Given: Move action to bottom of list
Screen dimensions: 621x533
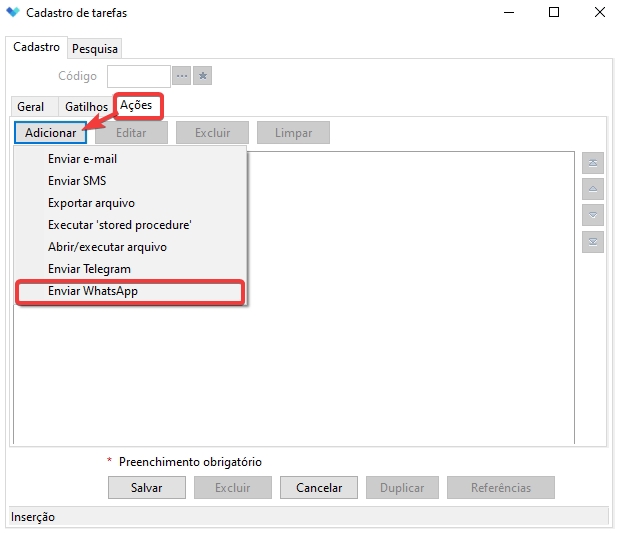Looking at the screenshot, I should pyautogui.click(x=593, y=242).
